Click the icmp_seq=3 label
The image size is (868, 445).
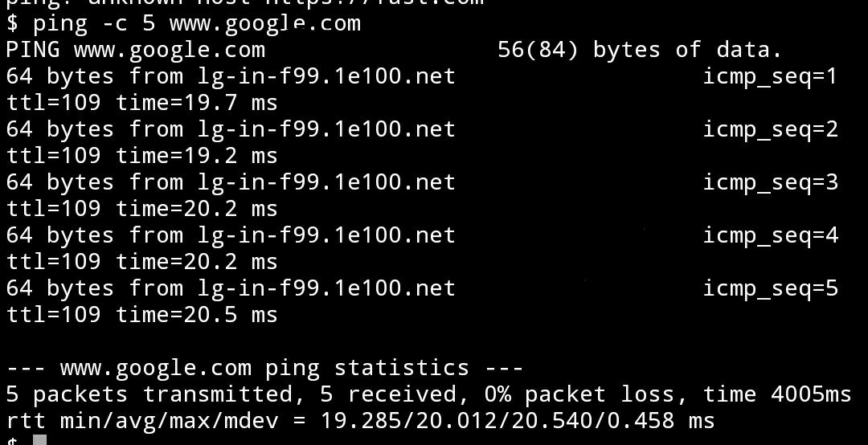pos(770,182)
